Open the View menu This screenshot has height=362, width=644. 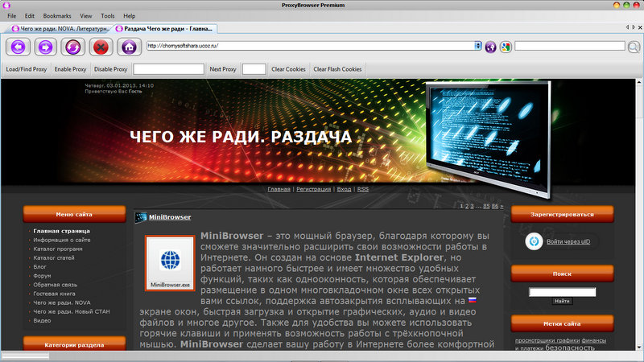[x=86, y=16]
